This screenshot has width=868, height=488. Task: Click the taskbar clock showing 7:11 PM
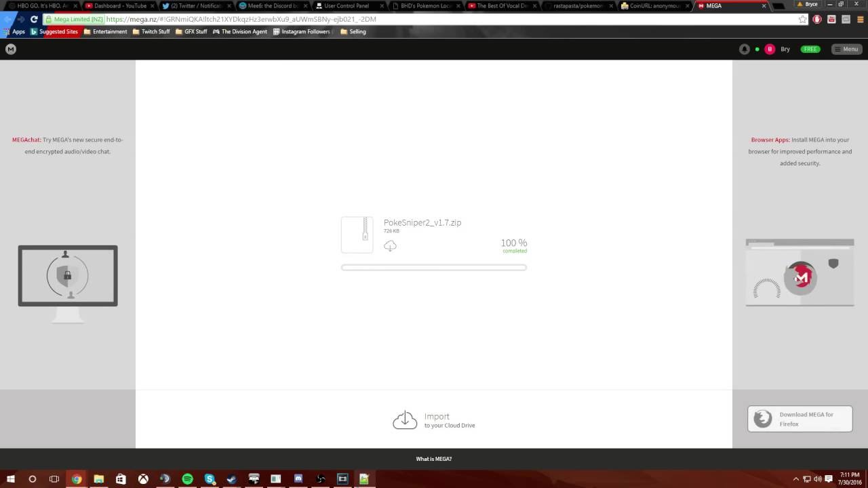coord(850,479)
